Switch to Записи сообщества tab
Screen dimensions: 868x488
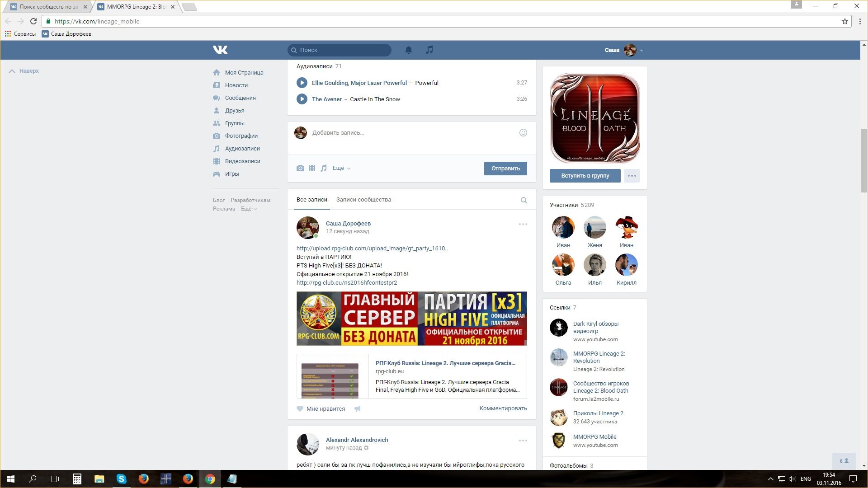coord(363,200)
